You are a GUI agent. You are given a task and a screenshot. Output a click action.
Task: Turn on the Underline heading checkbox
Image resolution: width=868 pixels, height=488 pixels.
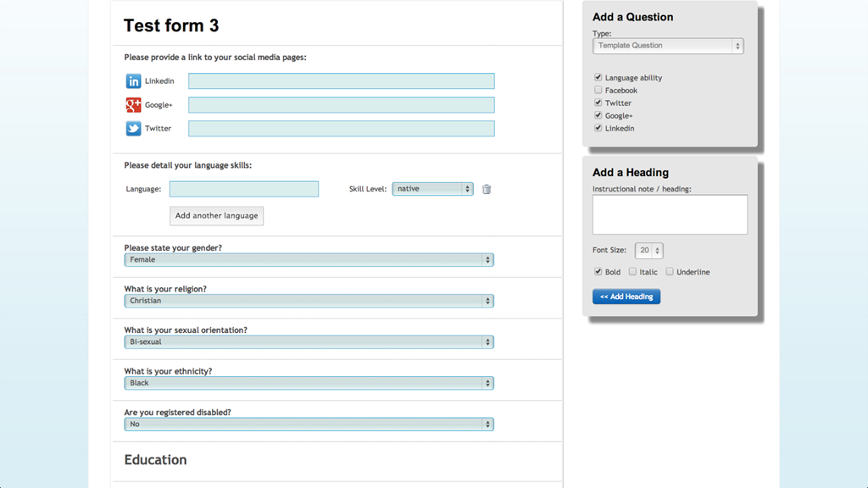click(x=669, y=272)
